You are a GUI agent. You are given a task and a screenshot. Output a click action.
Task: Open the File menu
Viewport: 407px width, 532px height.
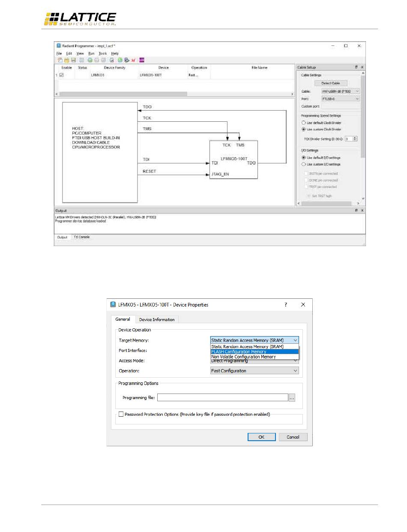[x=59, y=53]
